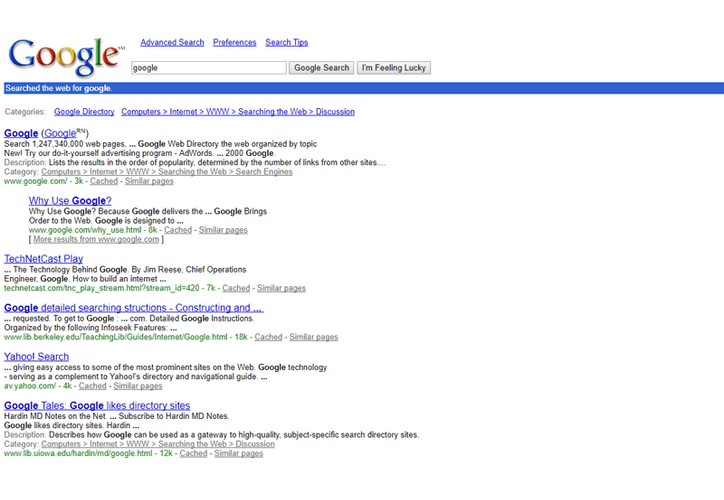Image resolution: width=724 pixels, height=500 pixels.
Task: Click the www.lib.berkeley.edu Google.html URL text
Action: pyautogui.click(x=115, y=337)
